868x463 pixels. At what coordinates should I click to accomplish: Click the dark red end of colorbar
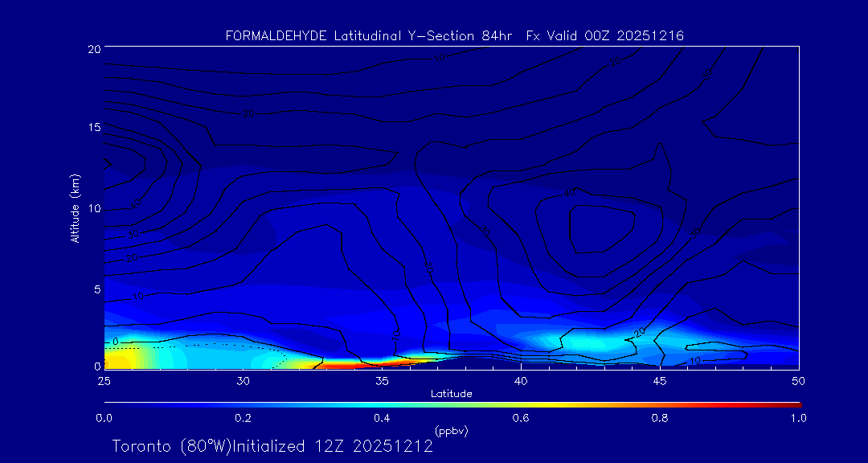tap(792, 404)
